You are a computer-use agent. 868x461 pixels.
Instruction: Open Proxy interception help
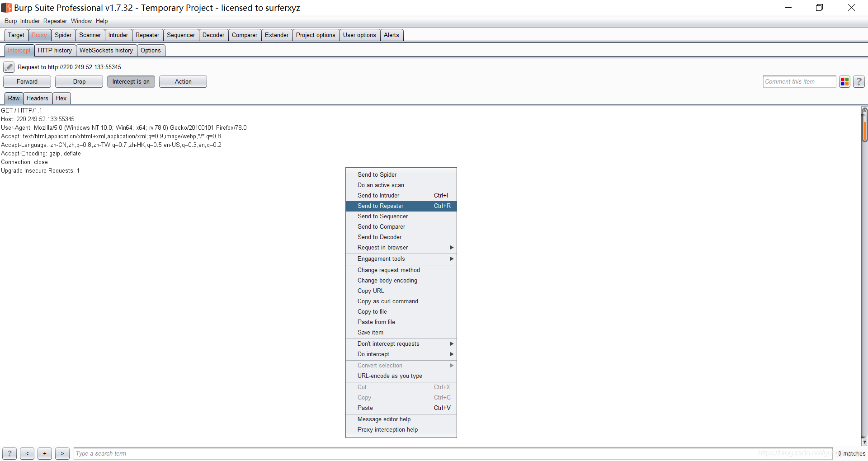click(x=401, y=430)
